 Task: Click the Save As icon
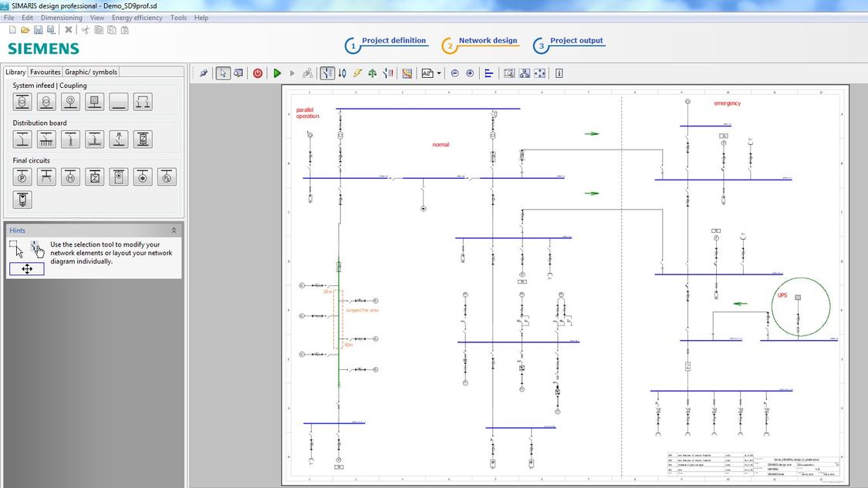point(51,30)
